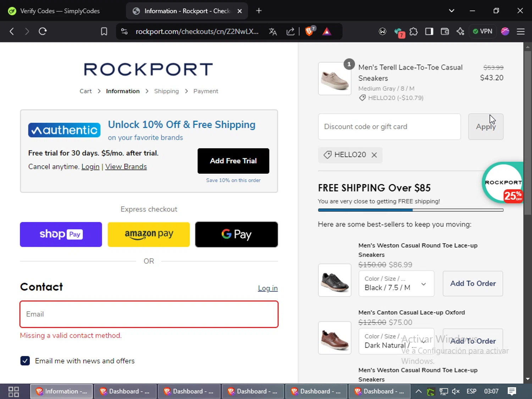Add Canton Casual Oxford to order

click(473, 341)
